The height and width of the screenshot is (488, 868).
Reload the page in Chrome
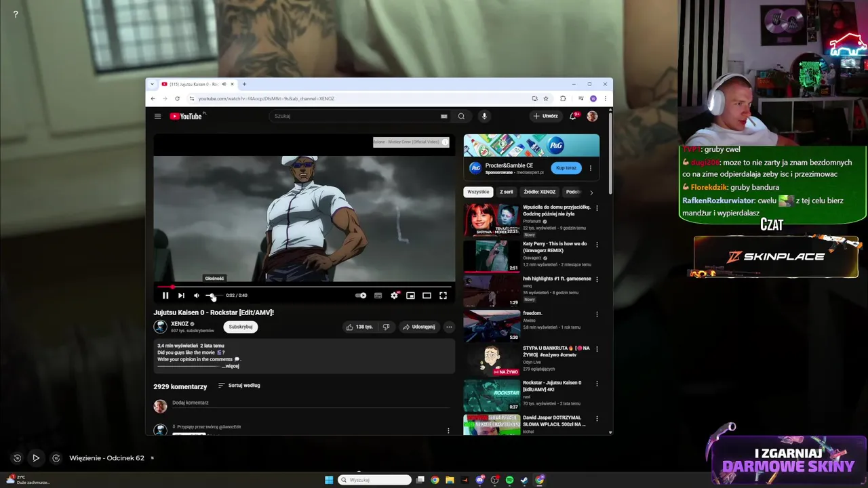(177, 98)
